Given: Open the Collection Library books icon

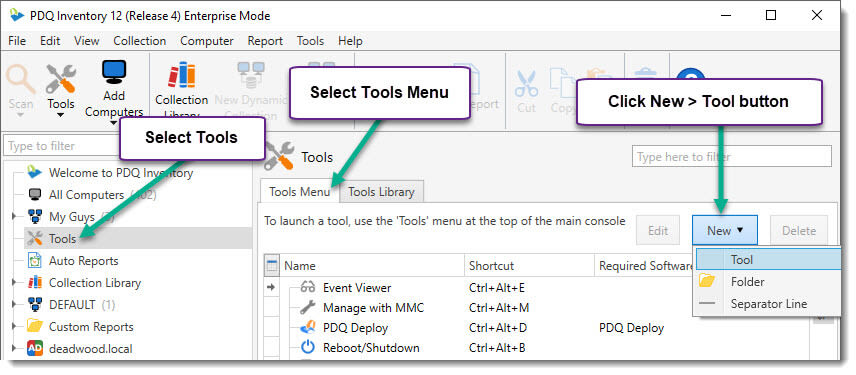Looking at the screenshot, I should point(181,75).
